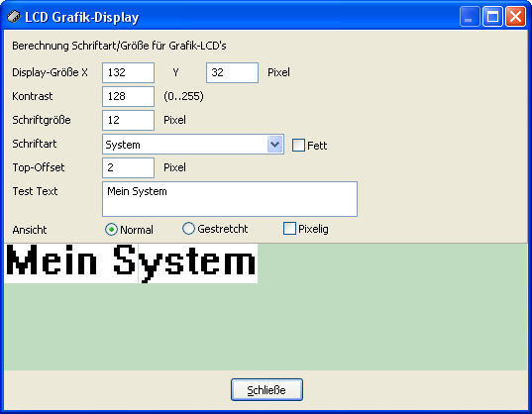This screenshot has width=532, height=414.
Task: Click the Schließe button
Action: 266,390
